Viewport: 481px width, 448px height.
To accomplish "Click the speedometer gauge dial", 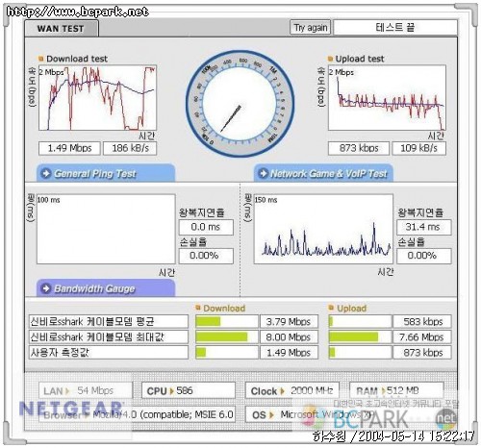I will point(240,104).
